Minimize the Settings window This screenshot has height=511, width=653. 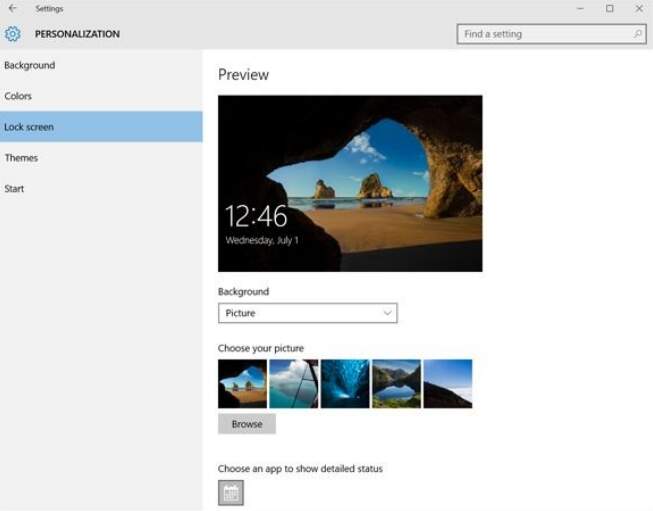(581, 9)
